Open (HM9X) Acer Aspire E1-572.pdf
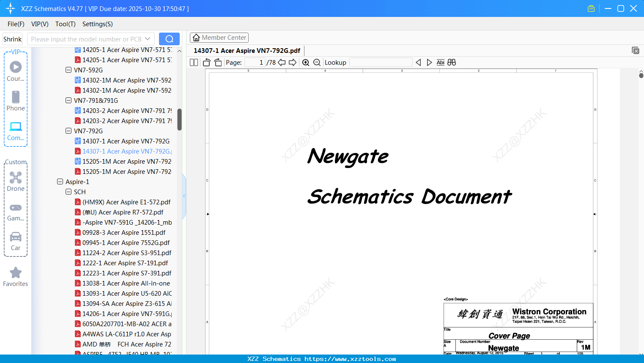Viewport: 644px width, 363px height. pyautogui.click(x=123, y=202)
